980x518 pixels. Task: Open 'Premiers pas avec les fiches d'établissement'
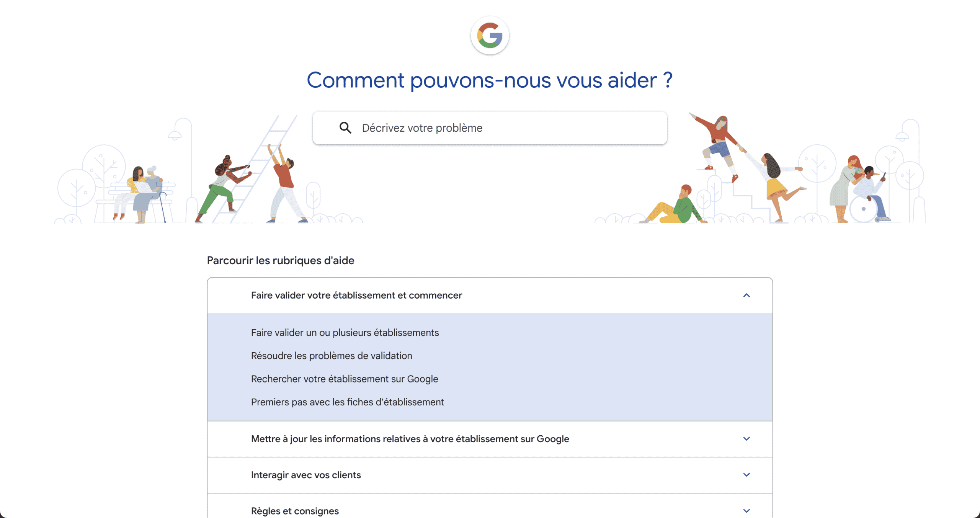pos(347,402)
